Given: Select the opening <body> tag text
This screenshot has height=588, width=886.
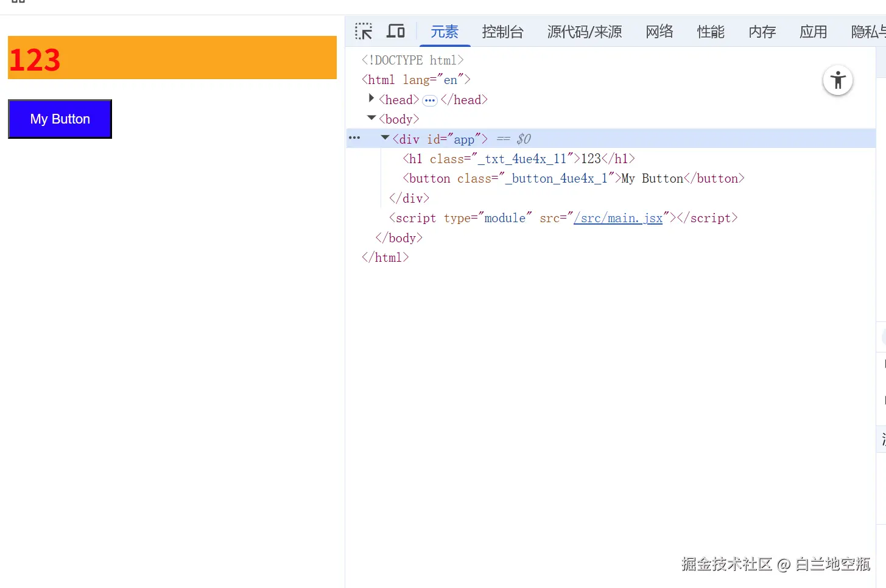Looking at the screenshot, I should coord(399,119).
